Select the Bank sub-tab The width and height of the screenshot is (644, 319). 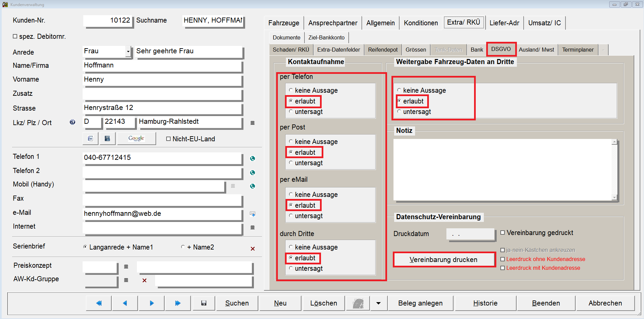tap(477, 50)
